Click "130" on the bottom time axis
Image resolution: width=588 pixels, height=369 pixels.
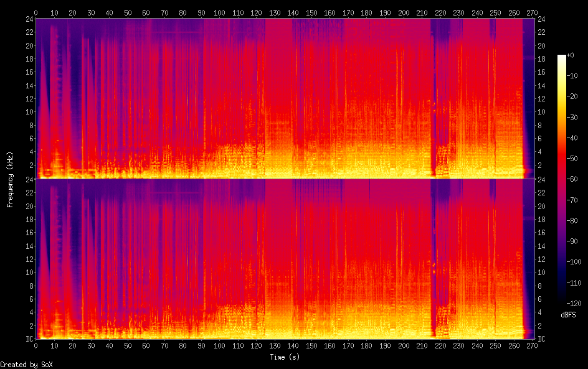pyautogui.click(x=275, y=346)
